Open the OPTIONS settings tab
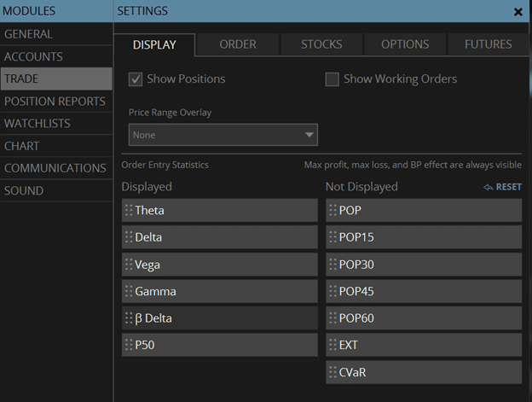The height and width of the screenshot is (402, 532). (405, 44)
